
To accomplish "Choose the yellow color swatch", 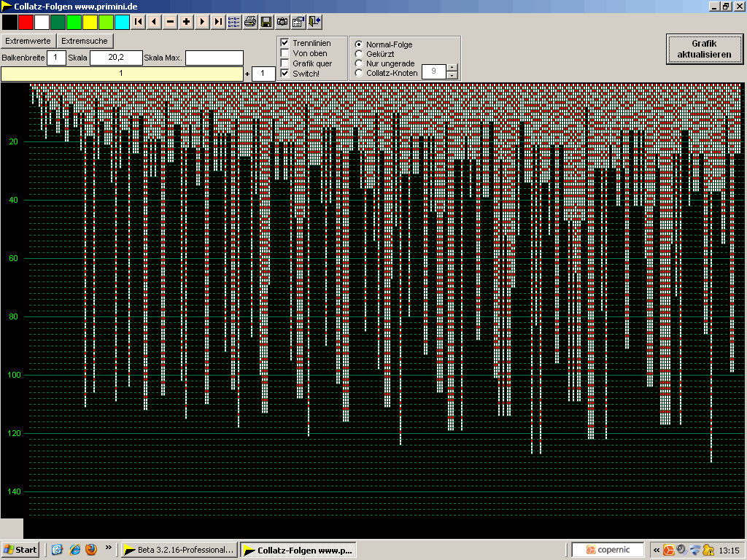I will (x=90, y=22).
